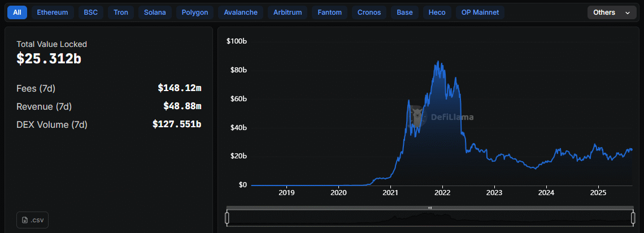Click the right handle of chart range slider
This screenshot has width=644, height=233.
pyautogui.click(x=632, y=217)
